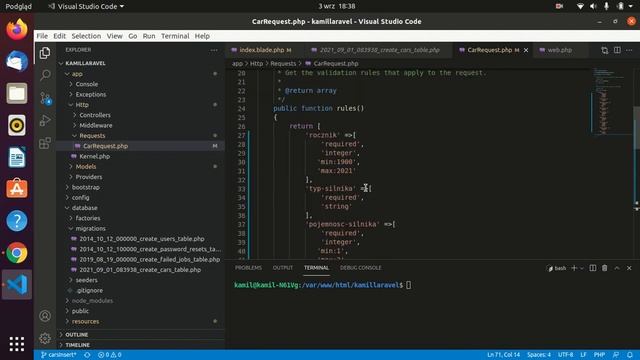Viewport: 640px width, 360px height.
Task: Show applications grid in the dock
Action: point(17,344)
